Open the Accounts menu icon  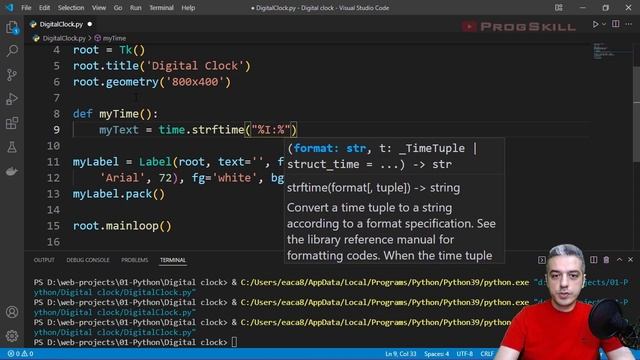[12, 312]
